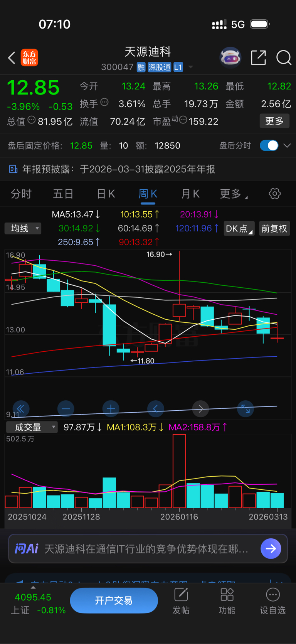Open info icon next to 市盈动
This screenshot has width=296, height=644.
[x=183, y=120]
